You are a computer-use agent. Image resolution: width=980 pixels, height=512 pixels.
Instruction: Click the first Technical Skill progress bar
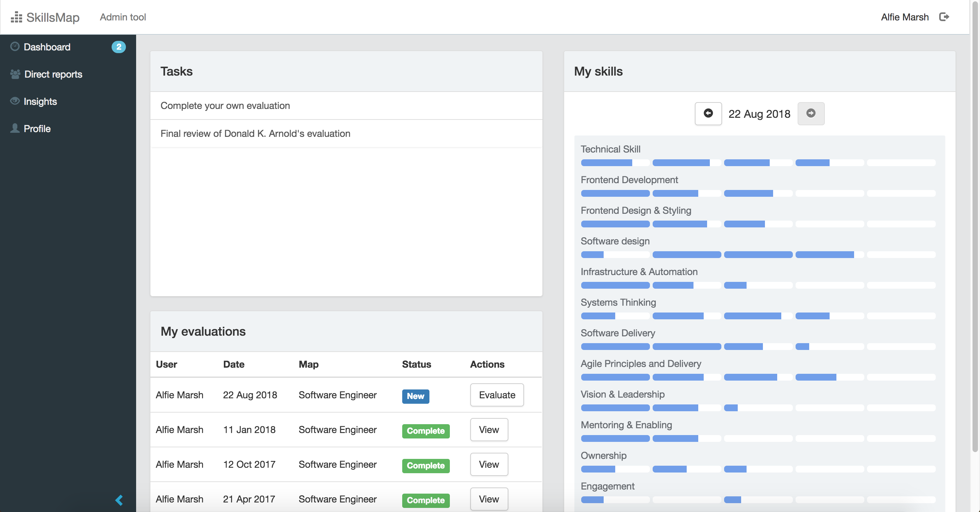[x=615, y=163]
